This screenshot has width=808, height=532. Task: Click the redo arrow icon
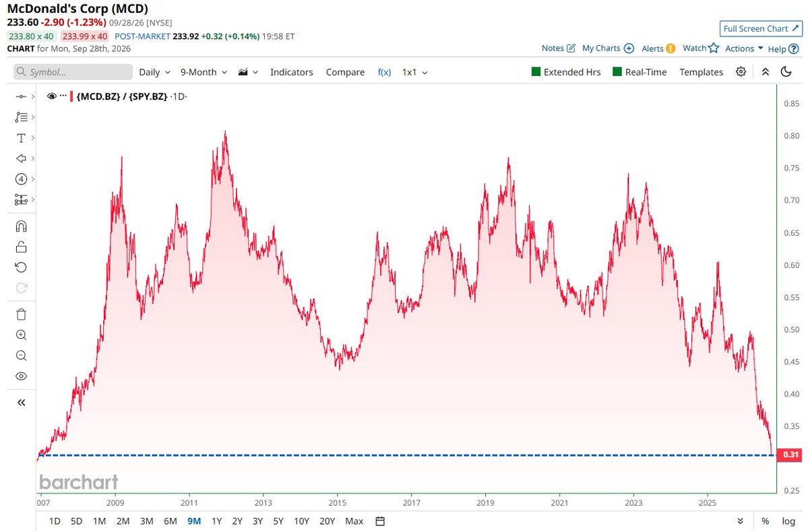21,288
